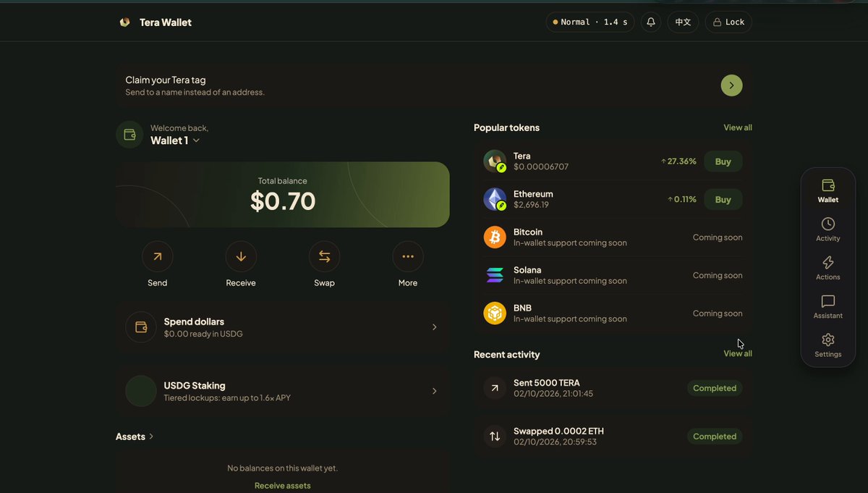868x493 pixels.
Task: Expand the USDG Staking row chevron
Action: coord(435,391)
